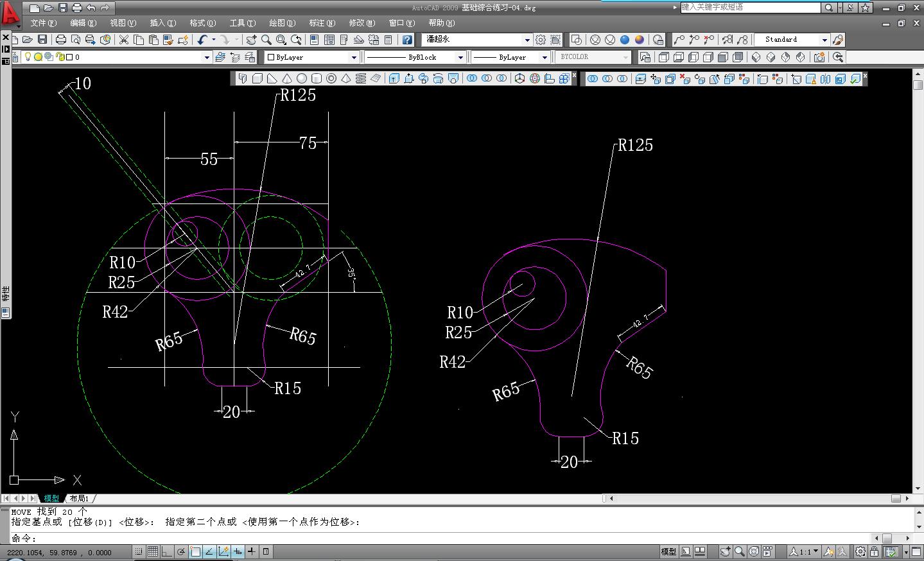Click the Sphere icon in modeling toolbar
Screen dimensions: 924x561
[x=301, y=78]
